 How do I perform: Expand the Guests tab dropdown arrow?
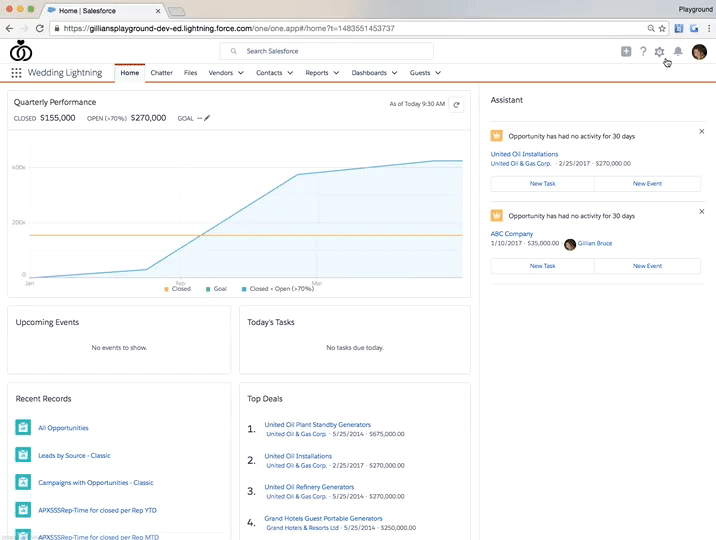point(438,73)
